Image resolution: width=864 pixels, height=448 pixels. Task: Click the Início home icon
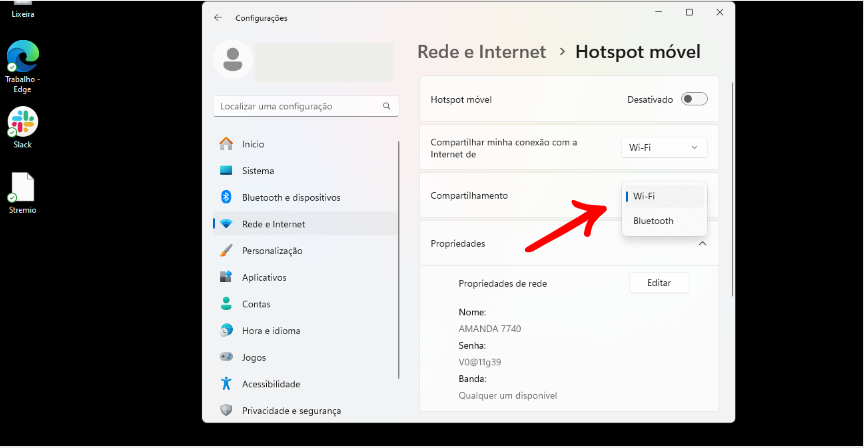(x=226, y=144)
